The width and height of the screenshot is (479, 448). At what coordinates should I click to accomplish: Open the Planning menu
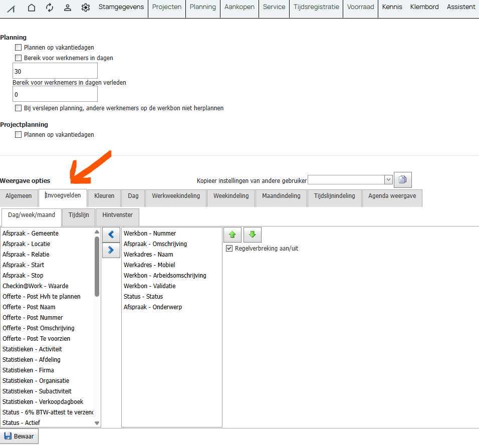click(203, 7)
